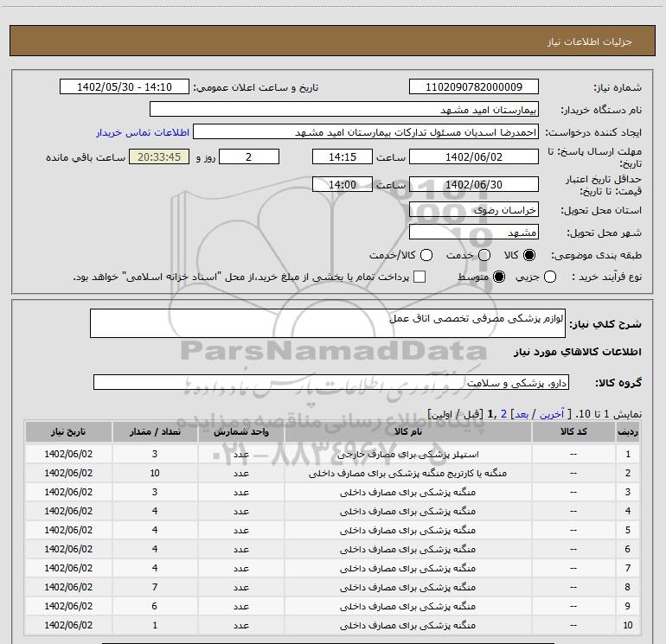Viewport: 666px width, 644px height.
Task: Select the item name in row 10
Action: click(407, 625)
